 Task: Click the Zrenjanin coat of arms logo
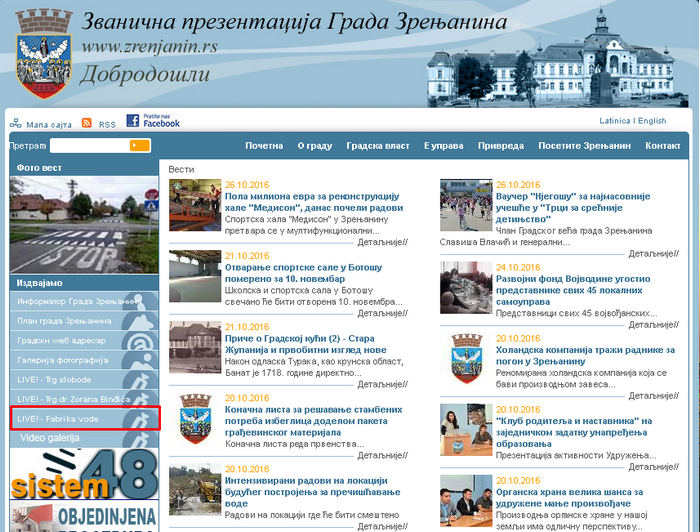coord(44,54)
